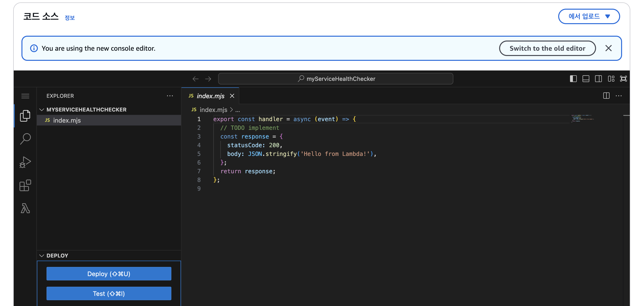Screen dimensions: 644x306
Task: Click the hamburger menu icon above activity bar
Action: pyautogui.click(x=25, y=96)
